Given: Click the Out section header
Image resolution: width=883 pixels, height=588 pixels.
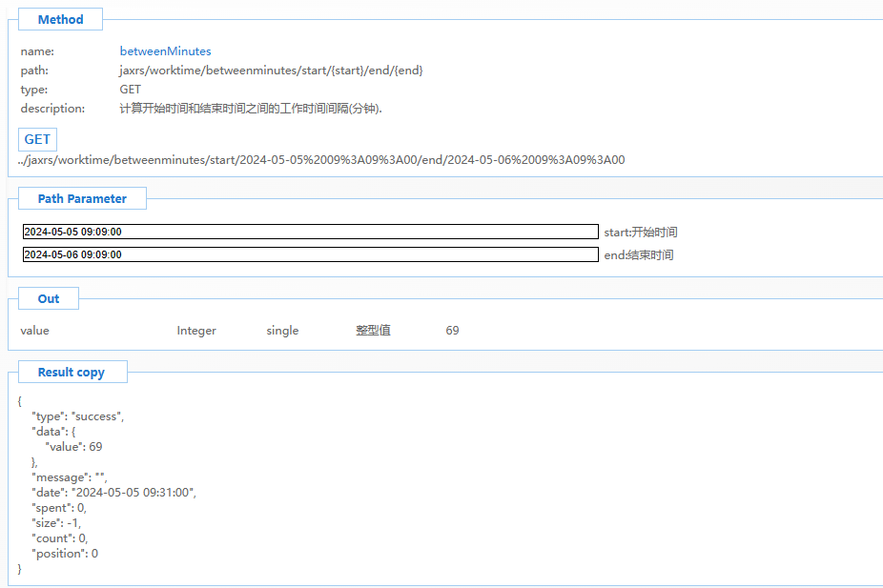Looking at the screenshot, I should point(48,297).
